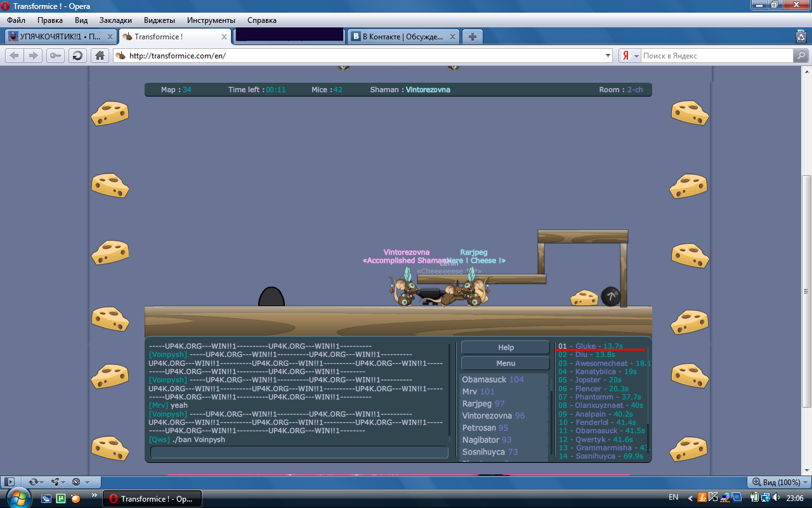Go to the browser home page
Screen dimensions: 812x508
(x=100, y=56)
